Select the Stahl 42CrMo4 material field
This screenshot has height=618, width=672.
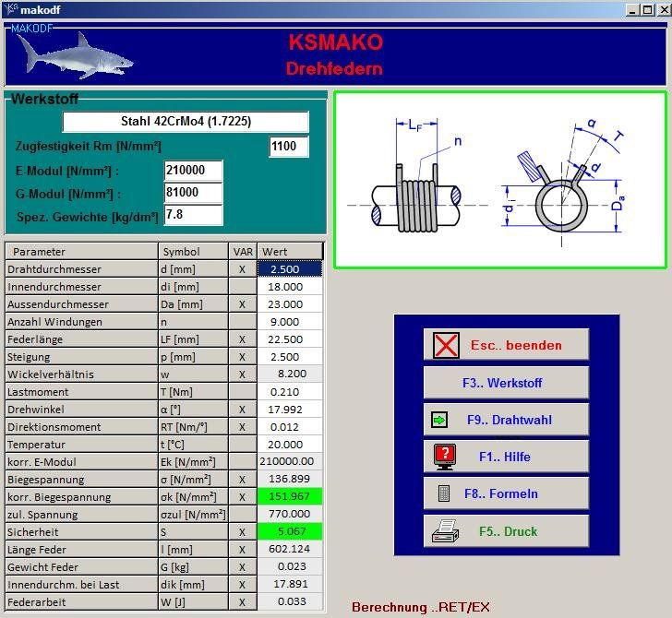pyautogui.click(x=186, y=122)
